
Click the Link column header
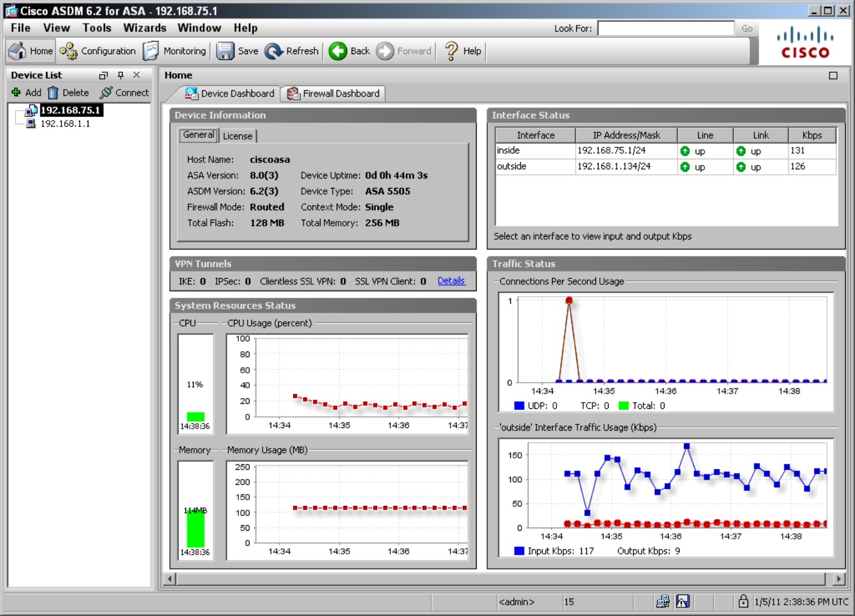(x=760, y=135)
